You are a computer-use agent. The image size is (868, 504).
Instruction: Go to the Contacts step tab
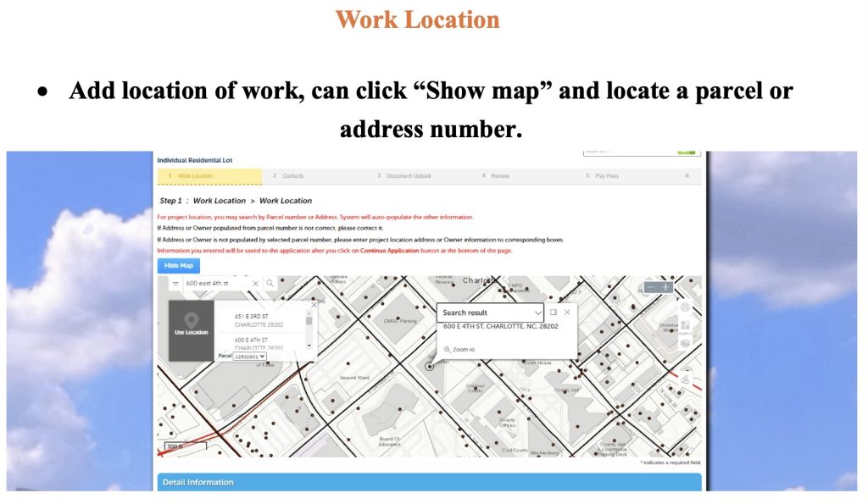point(289,176)
